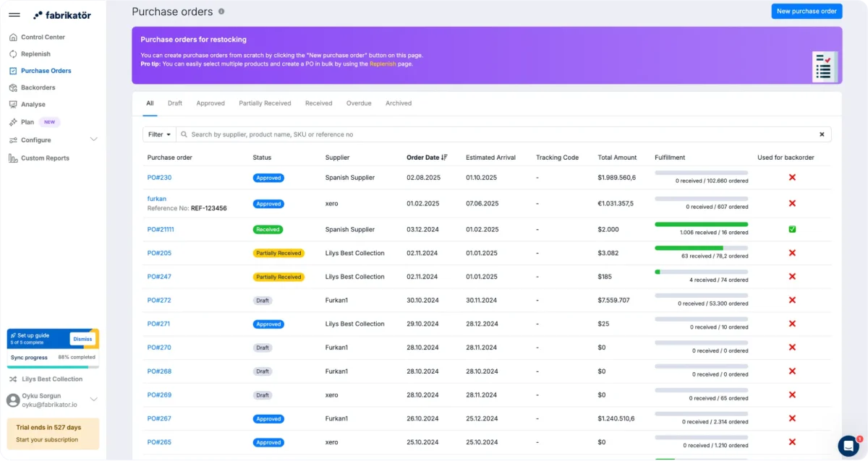The image size is (868, 461).
Task: Open Custom Reports chart icon
Action: (x=14, y=158)
